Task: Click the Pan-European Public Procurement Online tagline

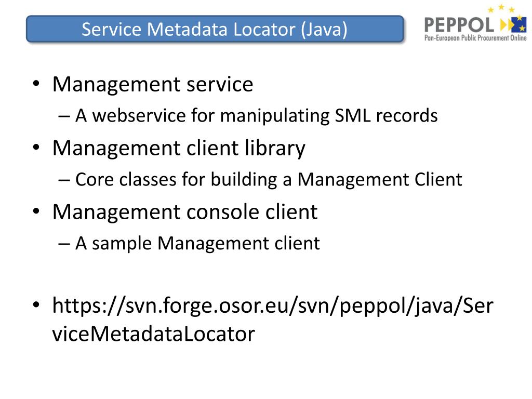Action: point(475,37)
